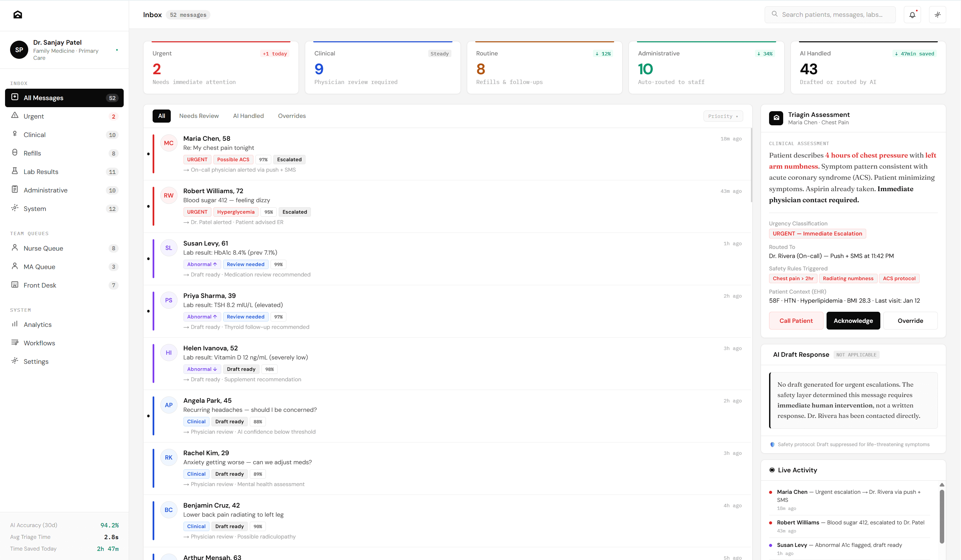Click the Urgent summary card
961x560 pixels.
[221, 68]
